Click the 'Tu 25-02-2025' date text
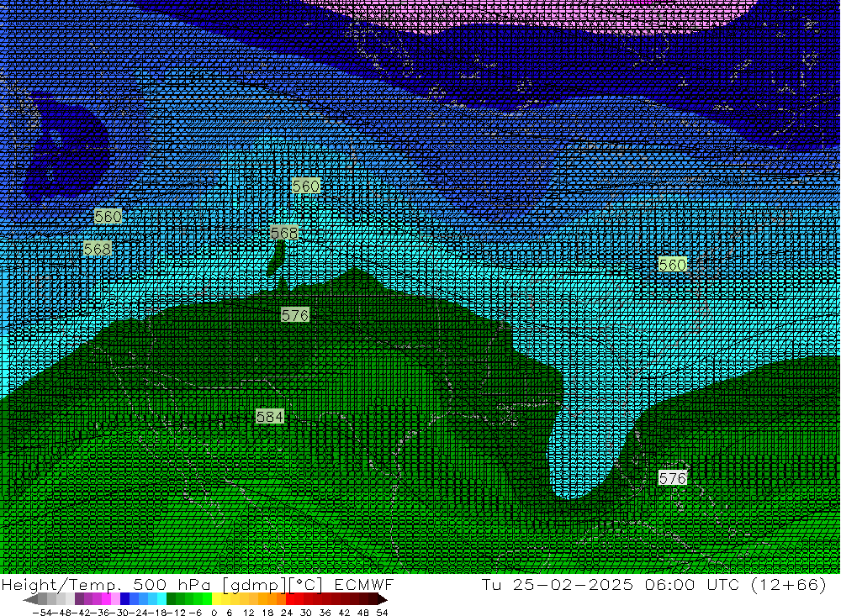 click(x=558, y=584)
